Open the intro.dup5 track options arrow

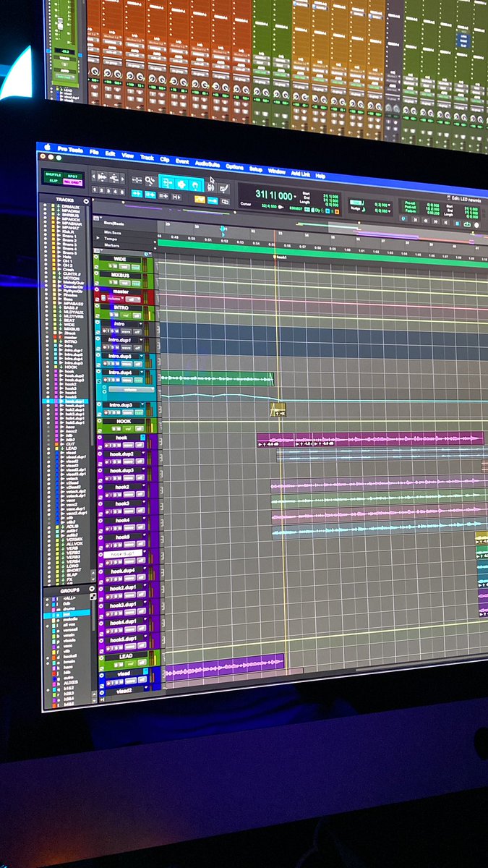tap(142, 356)
